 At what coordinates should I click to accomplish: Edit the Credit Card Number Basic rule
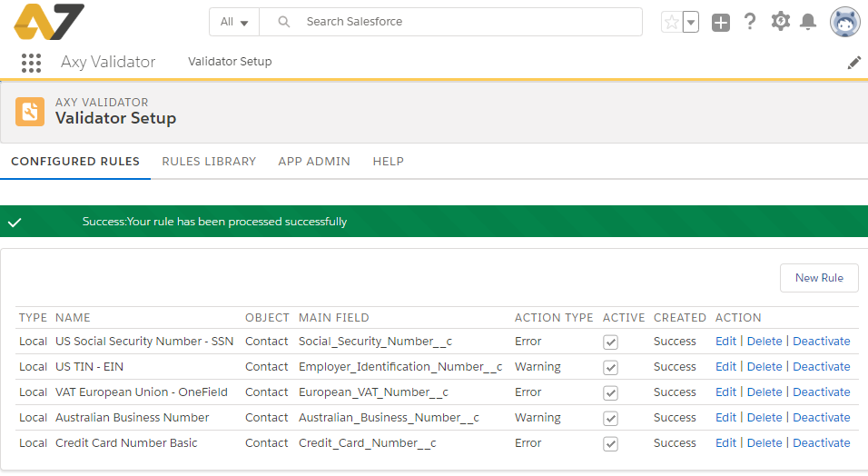tap(725, 443)
